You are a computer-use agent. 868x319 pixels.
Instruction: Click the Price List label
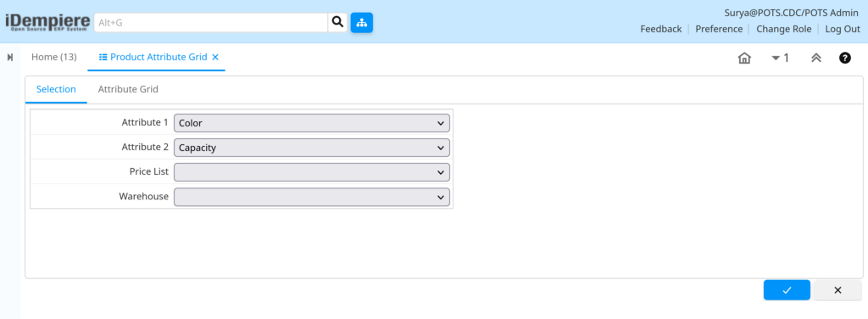click(149, 171)
